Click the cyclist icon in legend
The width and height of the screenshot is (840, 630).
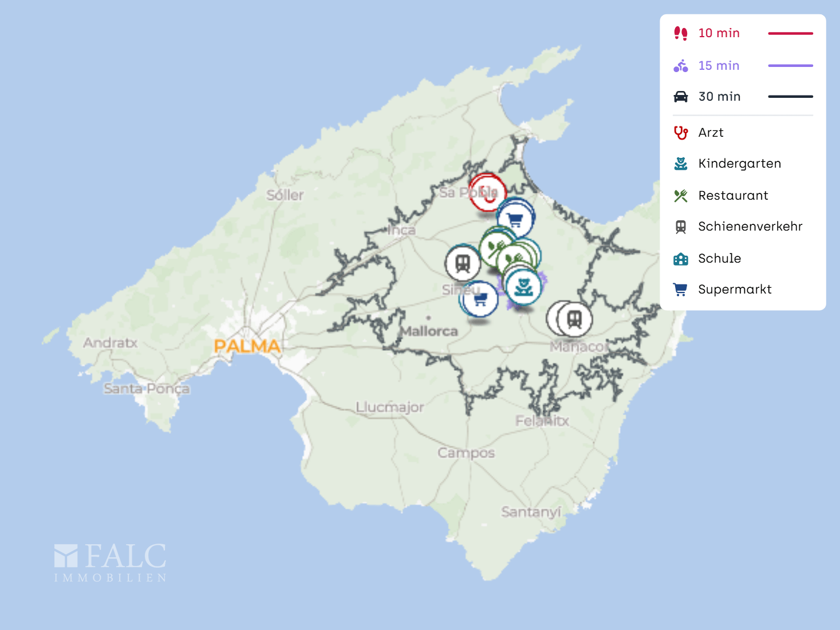click(x=680, y=66)
